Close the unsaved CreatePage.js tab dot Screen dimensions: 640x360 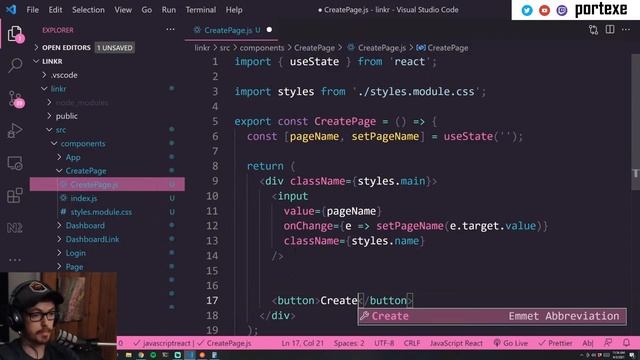pos(269,29)
